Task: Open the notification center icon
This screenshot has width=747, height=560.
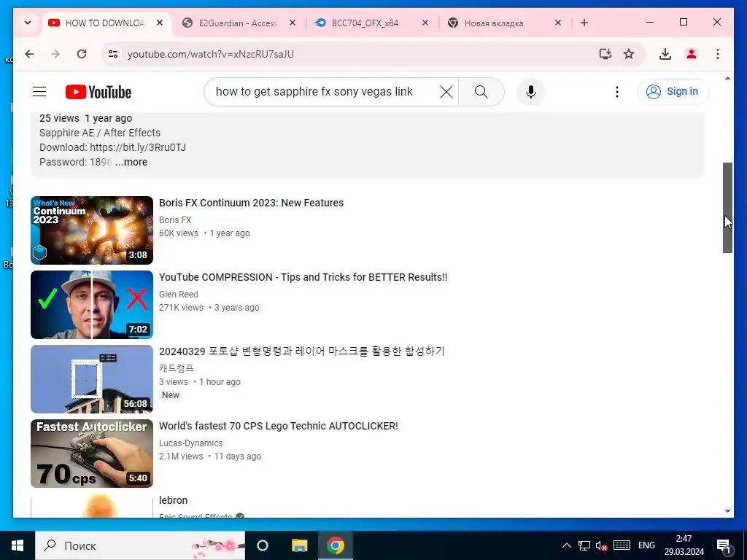Action: coord(724,546)
